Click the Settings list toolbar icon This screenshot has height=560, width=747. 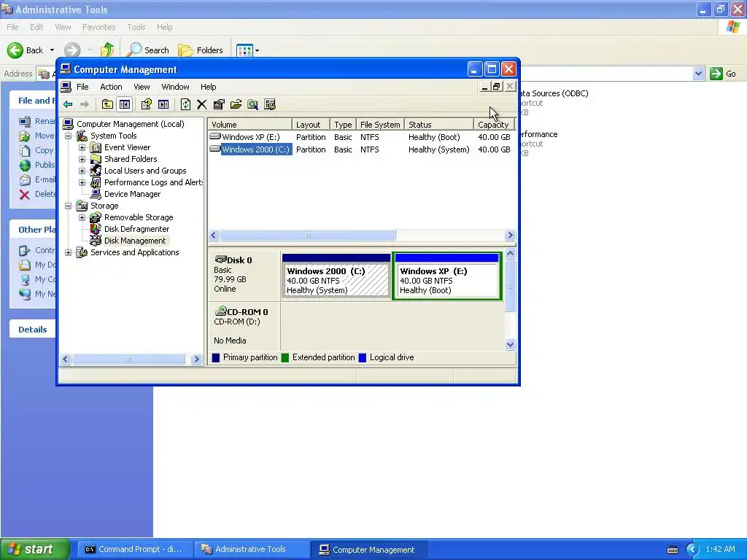(x=270, y=104)
